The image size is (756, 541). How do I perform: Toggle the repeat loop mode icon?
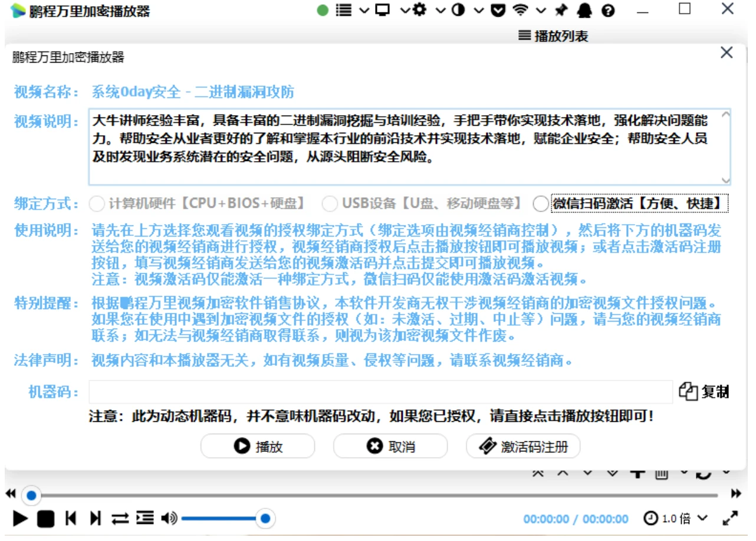click(x=120, y=519)
